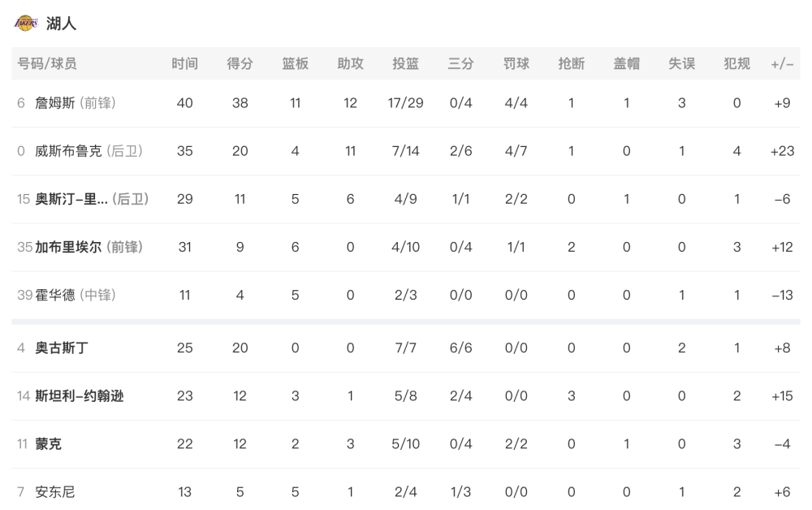812x510 pixels.
Task: Select the 三分 column header
Action: click(461, 63)
